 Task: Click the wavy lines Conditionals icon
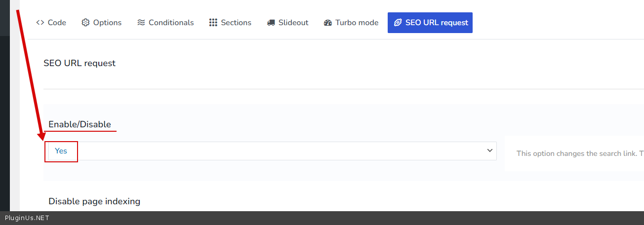point(141,23)
